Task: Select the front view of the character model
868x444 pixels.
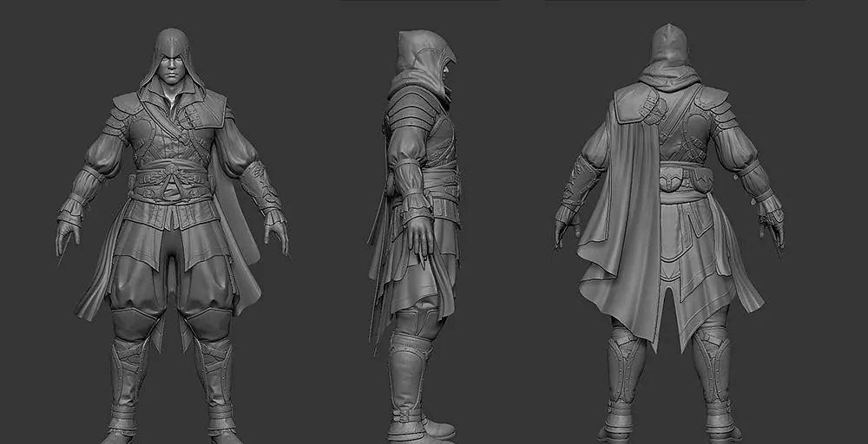Action: [172, 235]
